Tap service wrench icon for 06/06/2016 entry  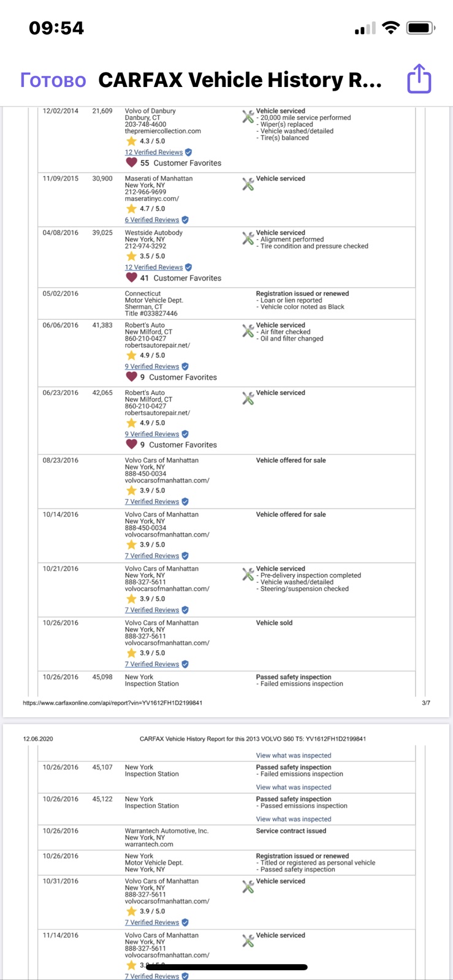tap(248, 331)
